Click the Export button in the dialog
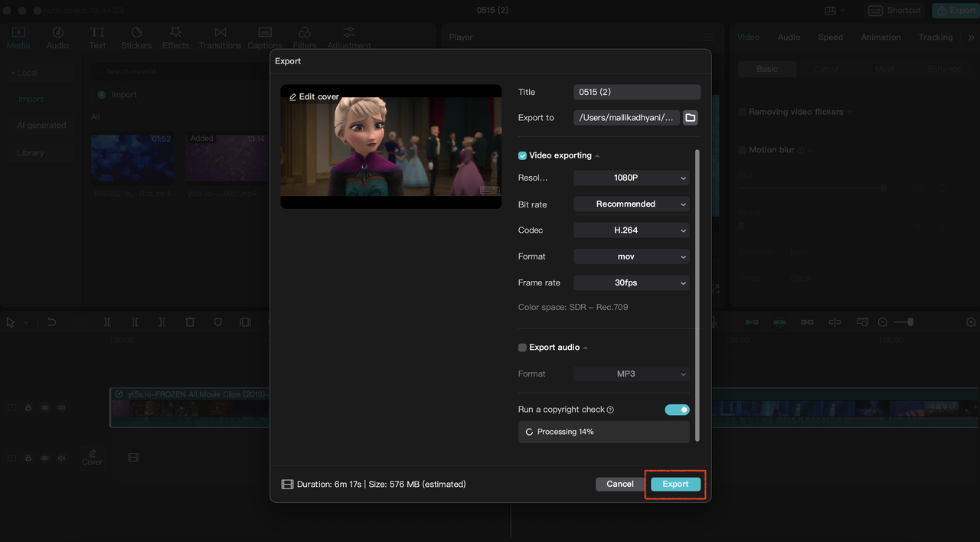 click(675, 484)
